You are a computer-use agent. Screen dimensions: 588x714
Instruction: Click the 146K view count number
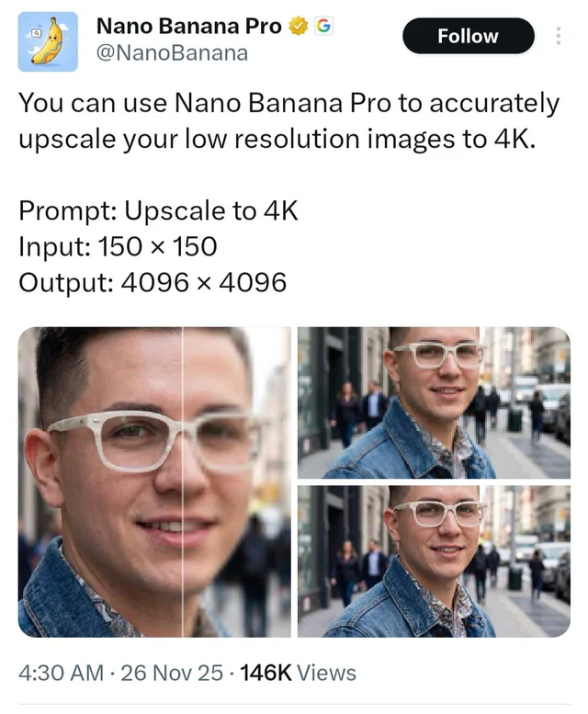tap(266, 673)
